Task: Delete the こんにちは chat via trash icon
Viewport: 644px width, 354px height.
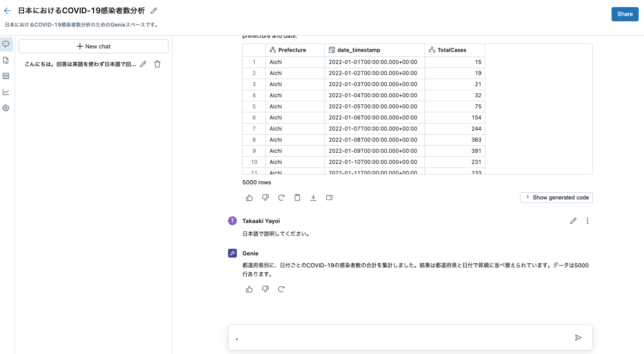Action: click(x=157, y=64)
